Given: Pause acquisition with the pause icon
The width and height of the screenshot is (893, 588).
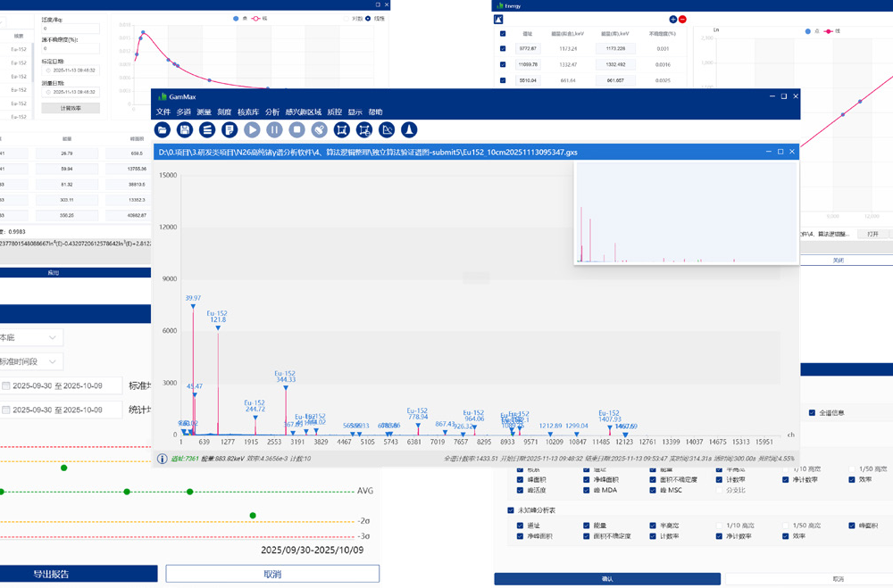Looking at the screenshot, I should [x=274, y=129].
